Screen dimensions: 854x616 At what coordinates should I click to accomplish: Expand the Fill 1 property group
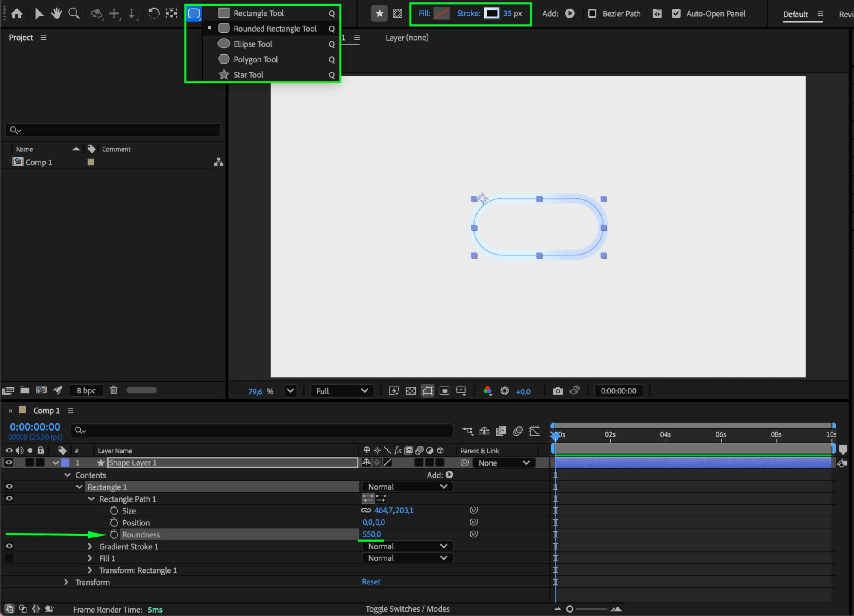(x=90, y=558)
